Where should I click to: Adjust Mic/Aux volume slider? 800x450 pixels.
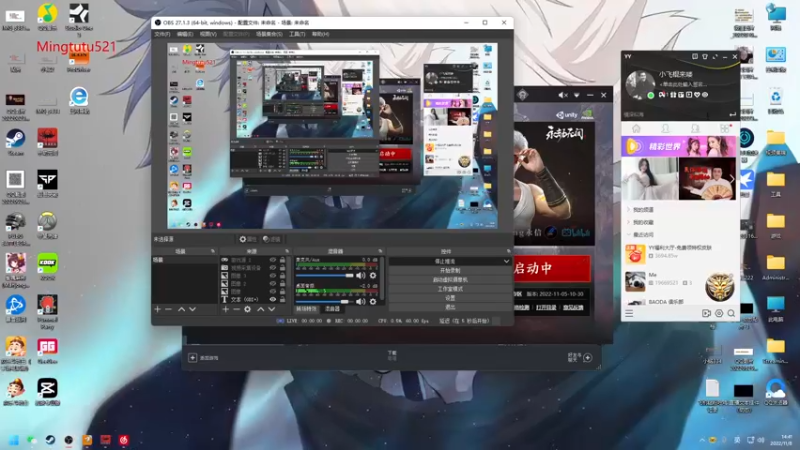click(x=325, y=276)
